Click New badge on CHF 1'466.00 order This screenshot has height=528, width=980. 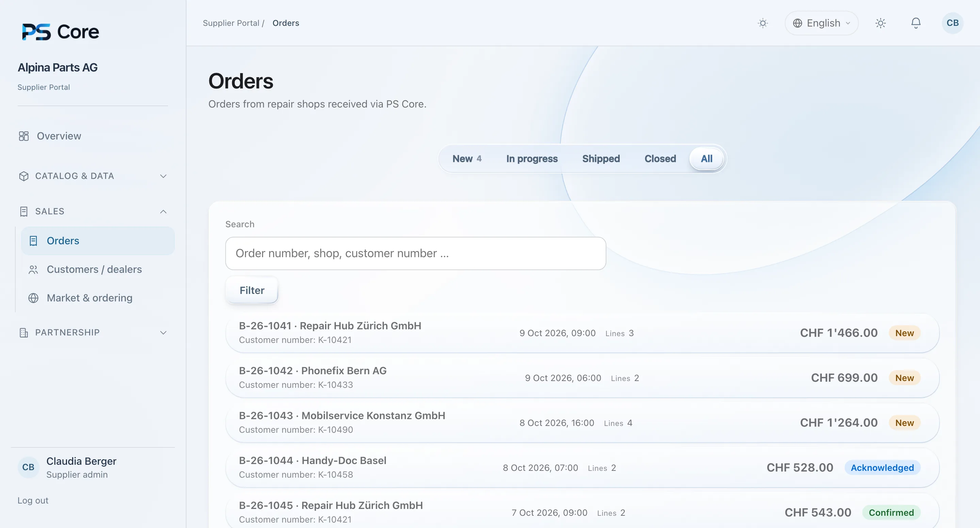(904, 333)
